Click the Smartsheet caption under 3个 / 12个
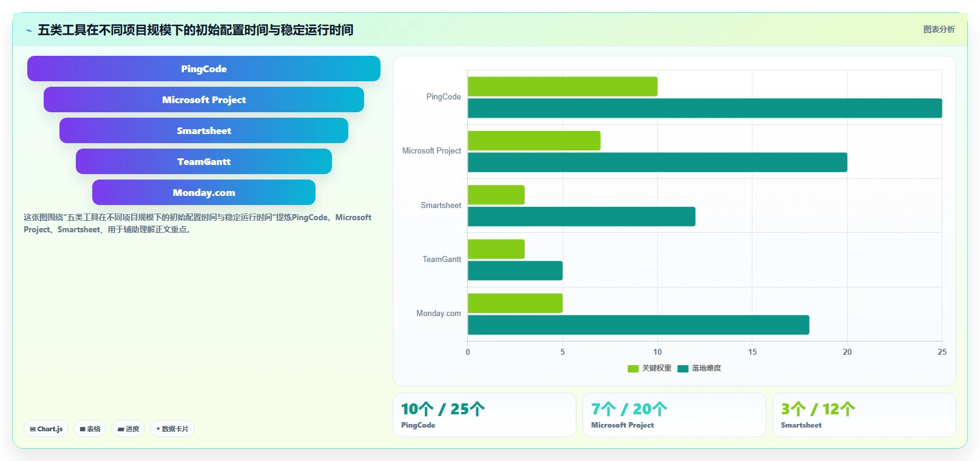 [801, 425]
